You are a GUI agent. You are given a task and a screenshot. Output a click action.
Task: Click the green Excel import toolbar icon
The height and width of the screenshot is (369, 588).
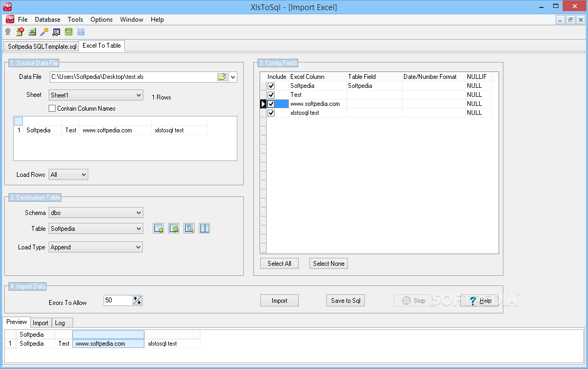pos(32,32)
